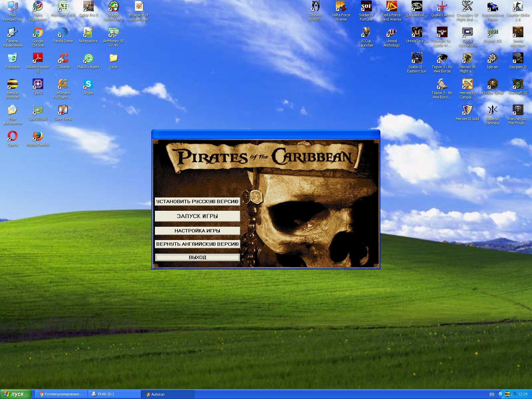This screenshot has height=399, width=532.
Task: Select the Crusaders Of Might And Magic icon
Action: [x=467, y=11]
